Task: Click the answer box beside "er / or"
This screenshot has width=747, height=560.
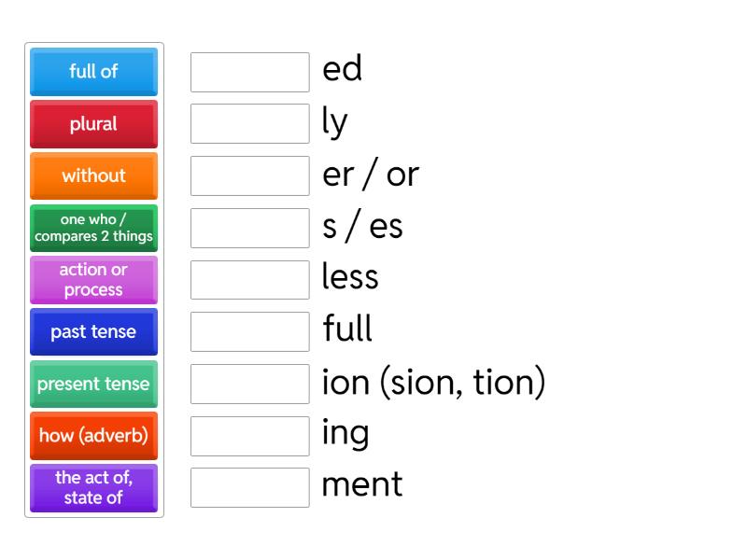Action: 249,175
